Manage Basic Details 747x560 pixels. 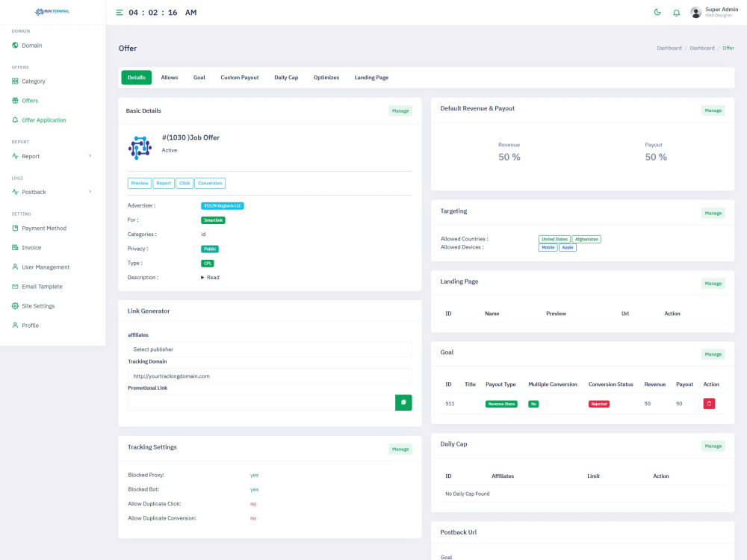[400, 111]
